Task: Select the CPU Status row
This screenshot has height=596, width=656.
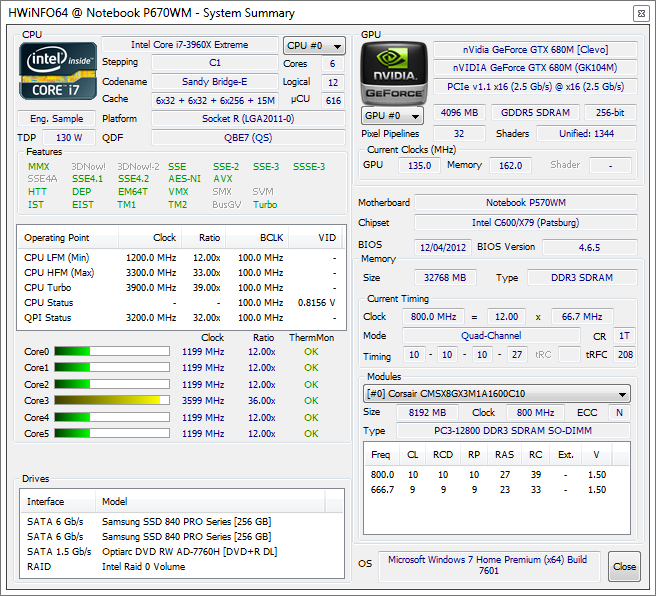Action: pos(180,303)
